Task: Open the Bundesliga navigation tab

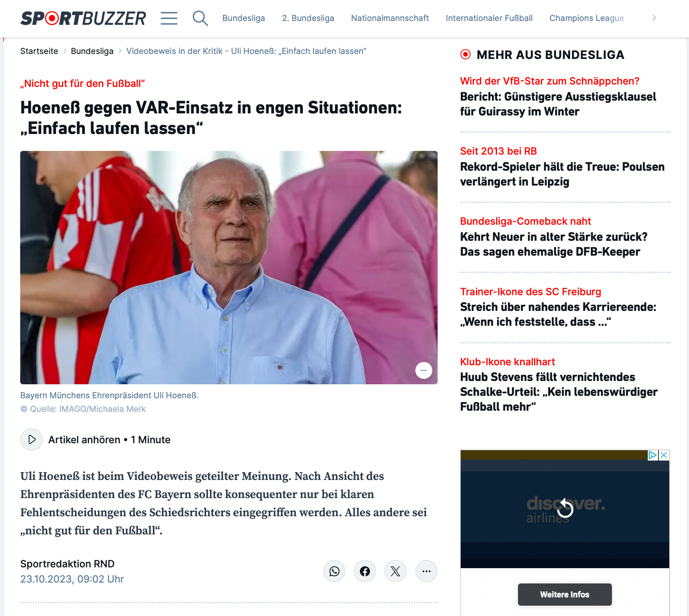Action: [x=244, y=18]
